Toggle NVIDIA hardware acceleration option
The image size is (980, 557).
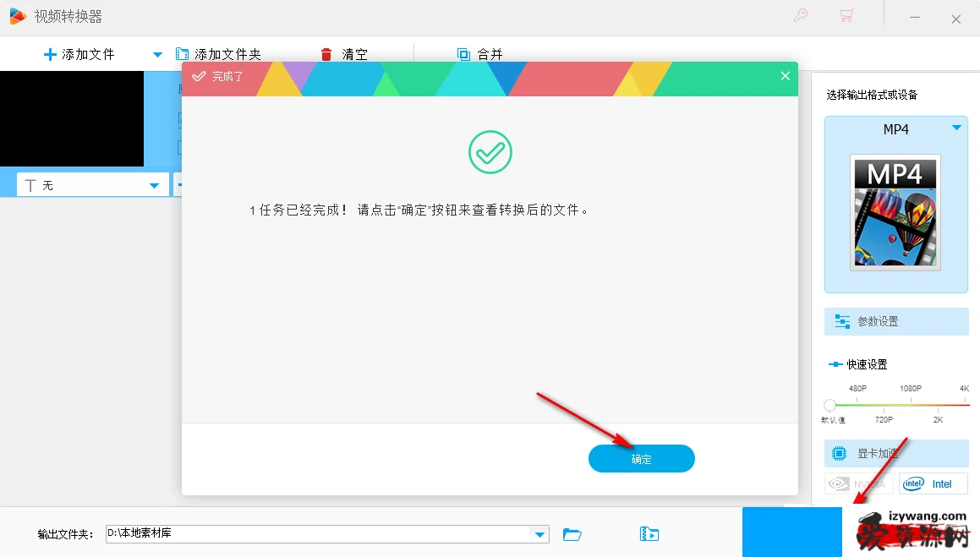858,484
